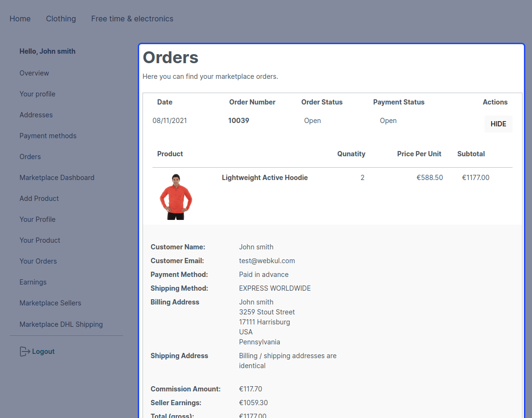Click the Orders page heading
The width and height of the screenshot is (532, 418).
[x=171, y=57]
